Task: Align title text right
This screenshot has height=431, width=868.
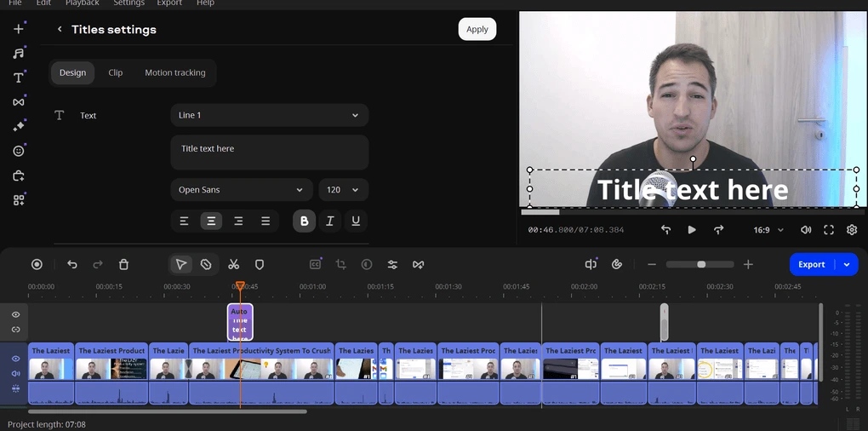Action: coord(238,221)
